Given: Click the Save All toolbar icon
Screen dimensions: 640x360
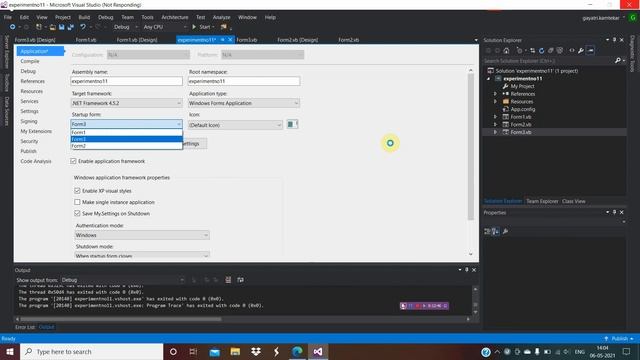Looking at the screenshot, I should (71, 27).
